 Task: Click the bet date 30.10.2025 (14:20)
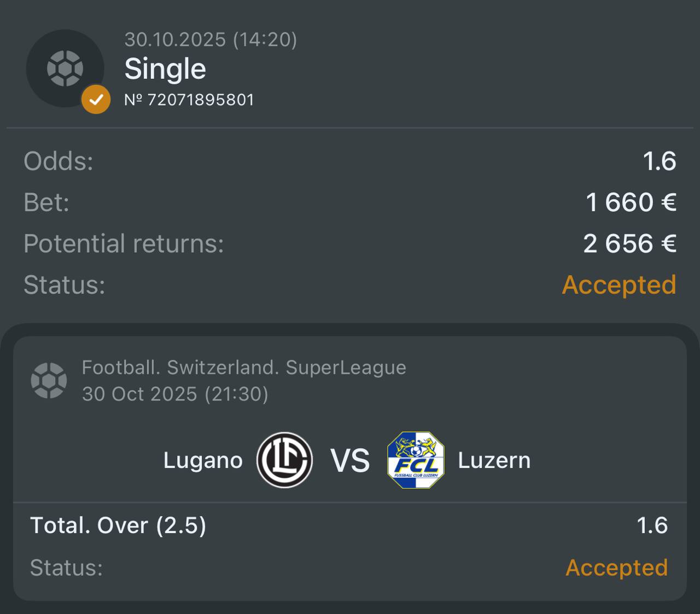(x=211, y=39)
